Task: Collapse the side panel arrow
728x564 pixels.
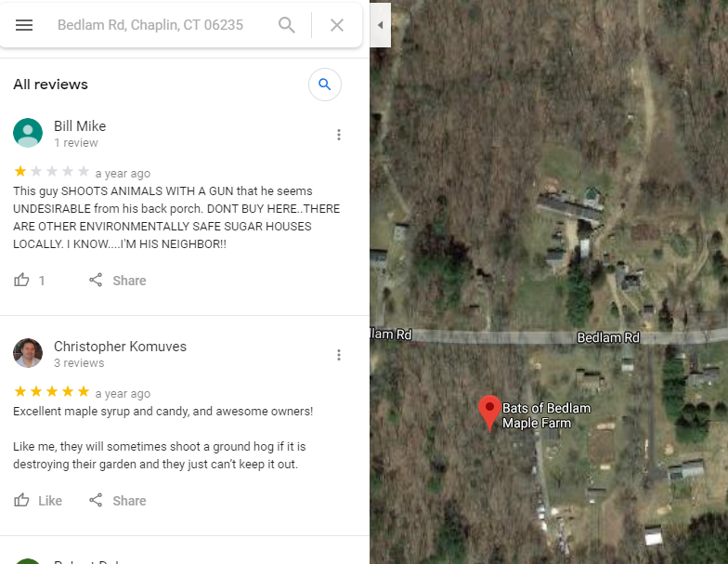Action: coord(381,25)
